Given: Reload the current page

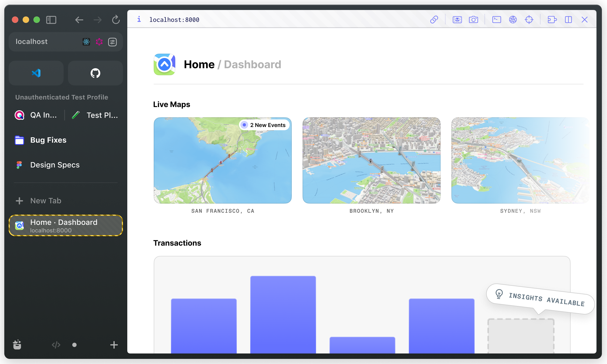Looking at the screenshot, I should 116,20.
